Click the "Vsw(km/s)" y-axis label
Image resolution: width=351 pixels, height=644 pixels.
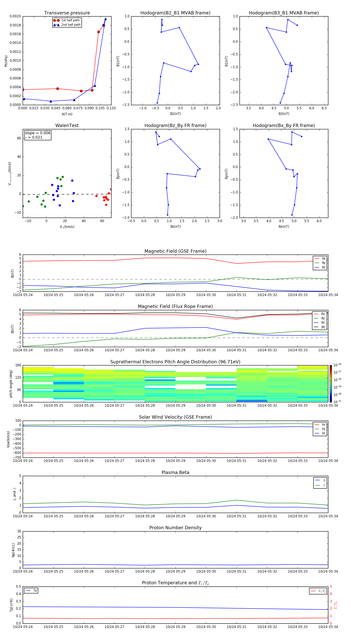click(8, 439)
